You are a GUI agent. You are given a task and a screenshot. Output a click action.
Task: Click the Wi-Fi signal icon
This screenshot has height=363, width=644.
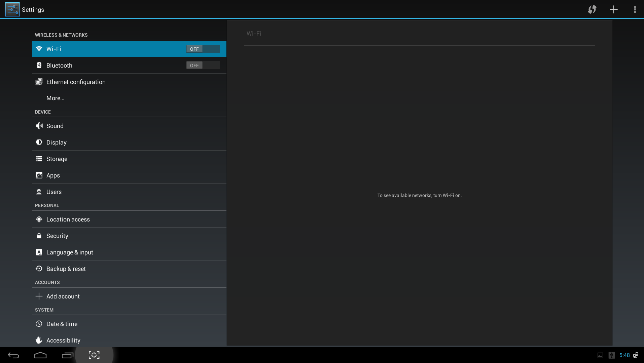[39, 49]
